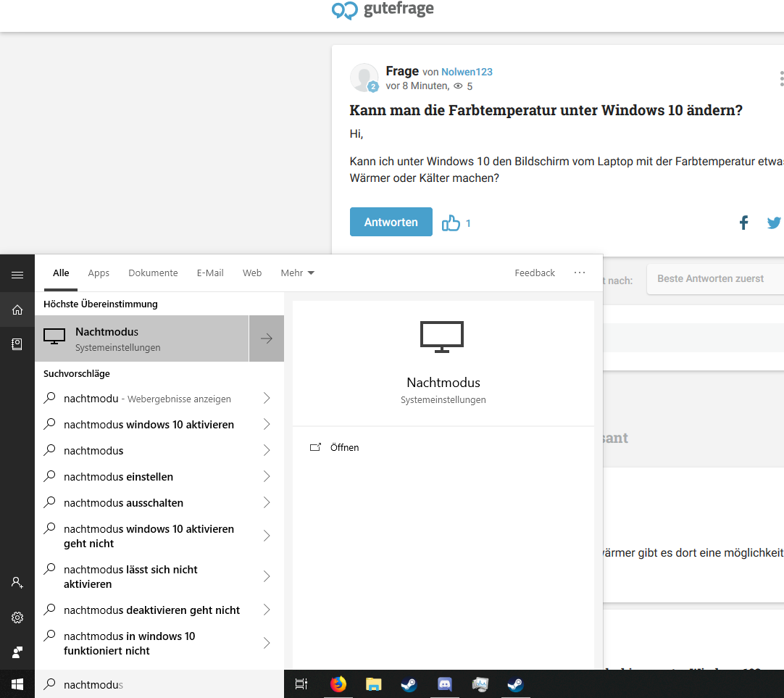
Task: Click the nachtmodus search input field
Action: [x=145, y=684]
